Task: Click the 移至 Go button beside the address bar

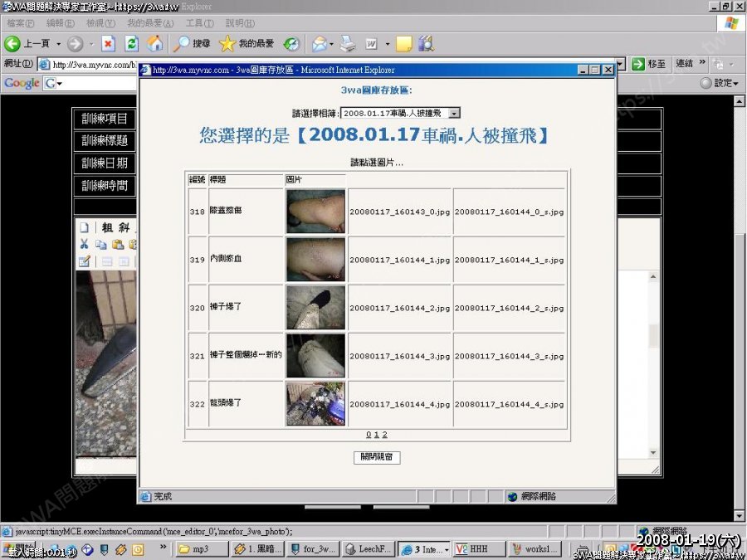Action: click(649, 64)
